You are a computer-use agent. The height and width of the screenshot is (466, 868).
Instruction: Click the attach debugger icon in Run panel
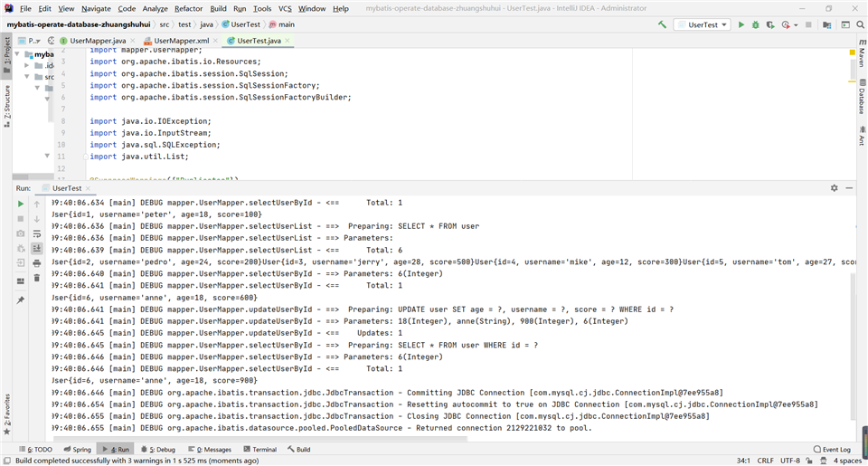point(21,248)
